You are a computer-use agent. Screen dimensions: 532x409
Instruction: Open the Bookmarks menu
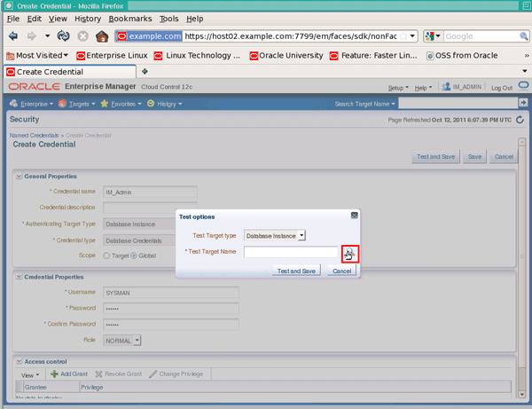pos(130,19)
